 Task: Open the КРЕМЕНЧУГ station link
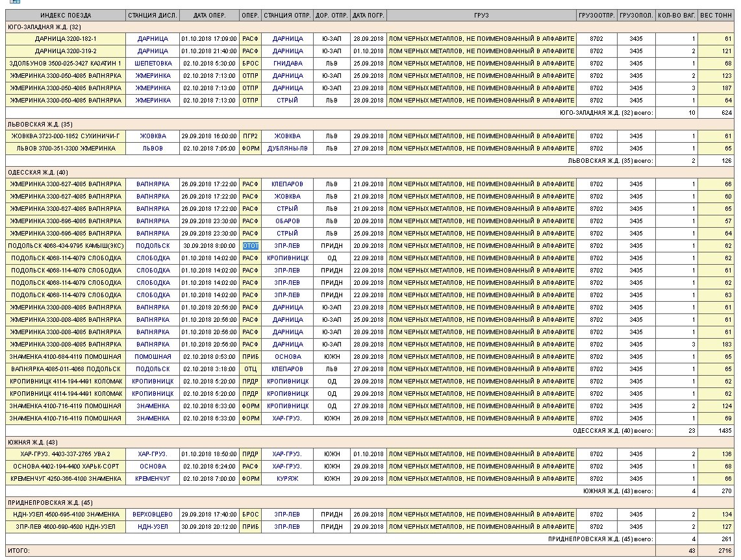153,478
